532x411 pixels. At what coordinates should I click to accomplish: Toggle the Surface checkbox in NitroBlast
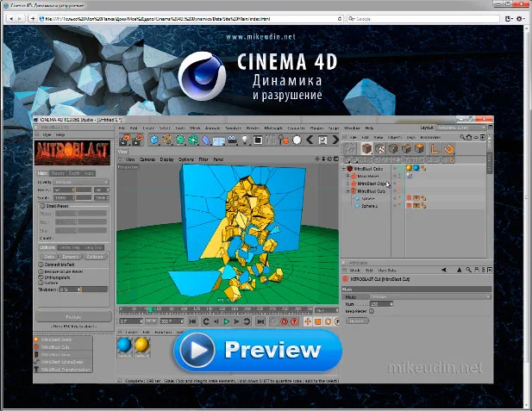click(x=41, y=283)
